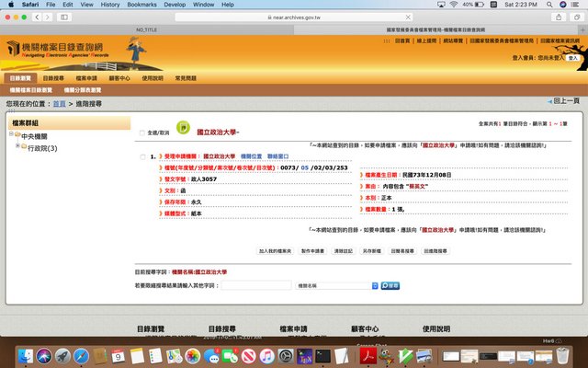The image size is (588, 368).
Task: Open iTunes music in the Dock
Action: coord(267,356)
